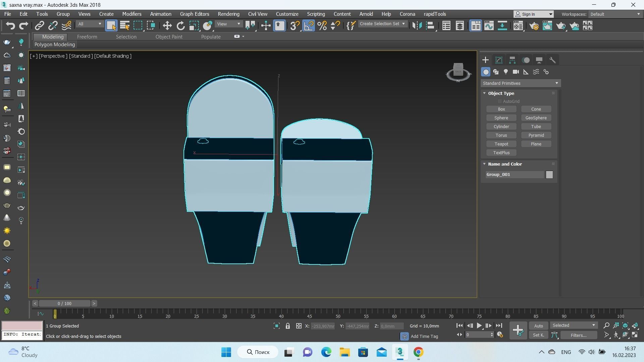644x362 pixels.
Task: Switch to Lights category in Create panel
Action: tap(506, 72)
